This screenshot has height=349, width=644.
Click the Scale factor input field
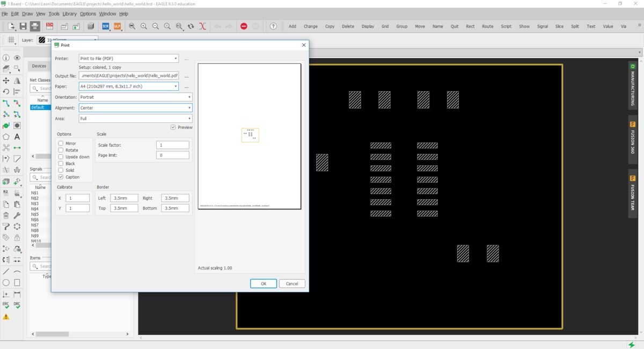[173, 145]
